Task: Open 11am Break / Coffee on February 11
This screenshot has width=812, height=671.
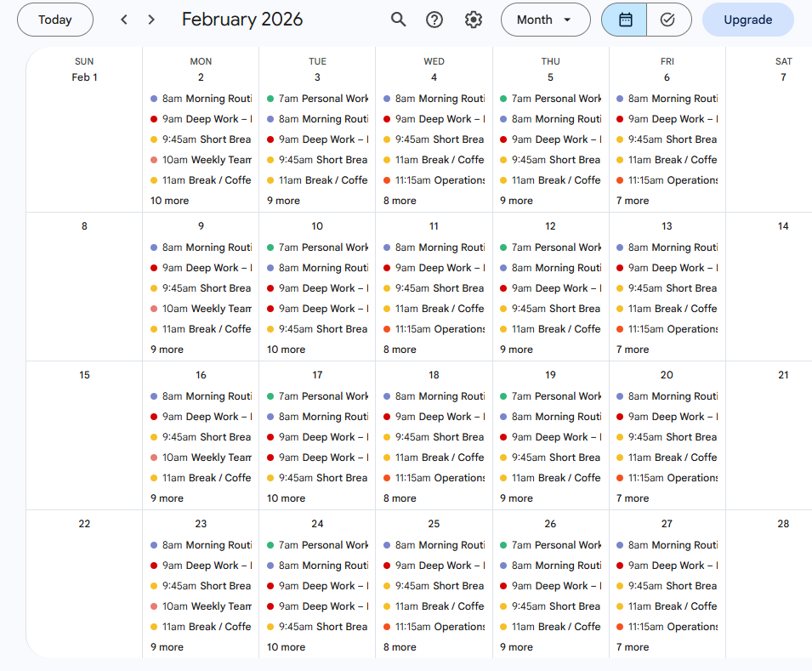Action: 434,309
